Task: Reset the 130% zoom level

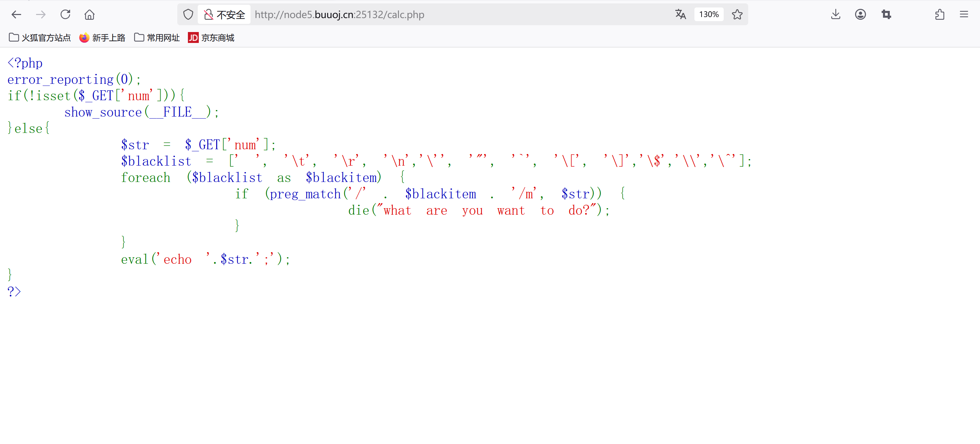Action: 708,14
